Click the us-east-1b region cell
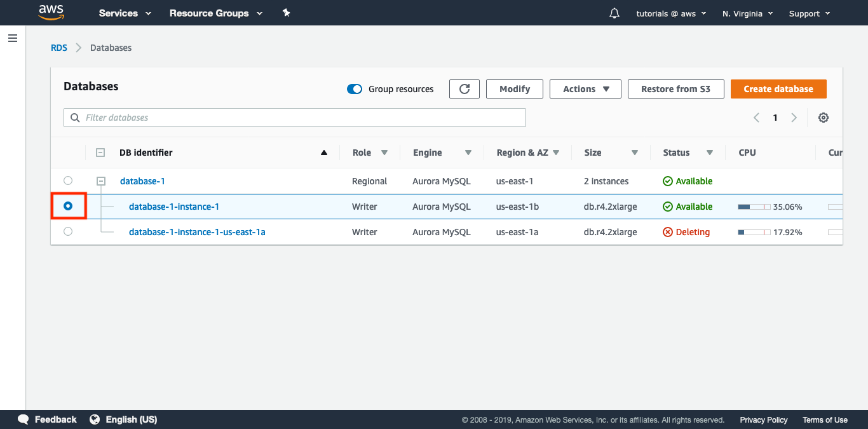 tap(517, 207)
